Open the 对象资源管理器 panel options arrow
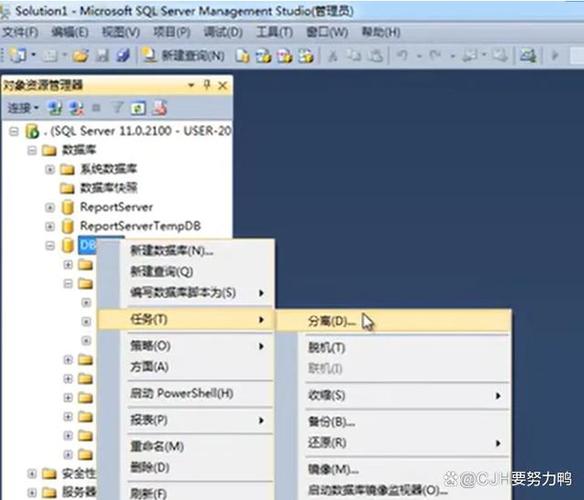584x500 pixels. [x=191, y=85]
